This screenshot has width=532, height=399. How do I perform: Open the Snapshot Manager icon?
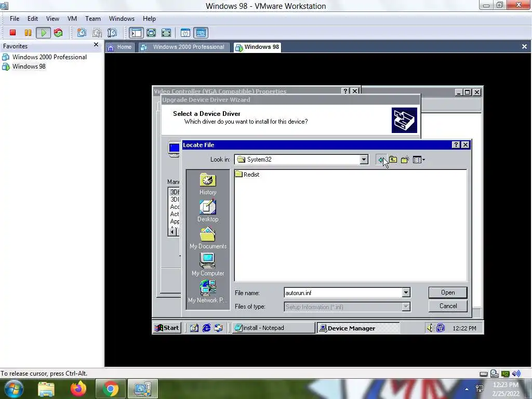[112, 33]
